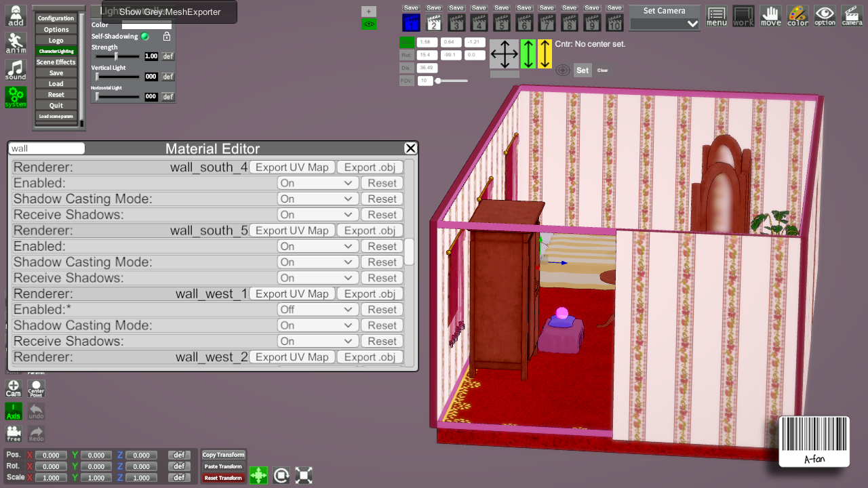Click the Material Editor scrollbar thumb
This screenshot has width=868, height=488.
click(410, 252)
